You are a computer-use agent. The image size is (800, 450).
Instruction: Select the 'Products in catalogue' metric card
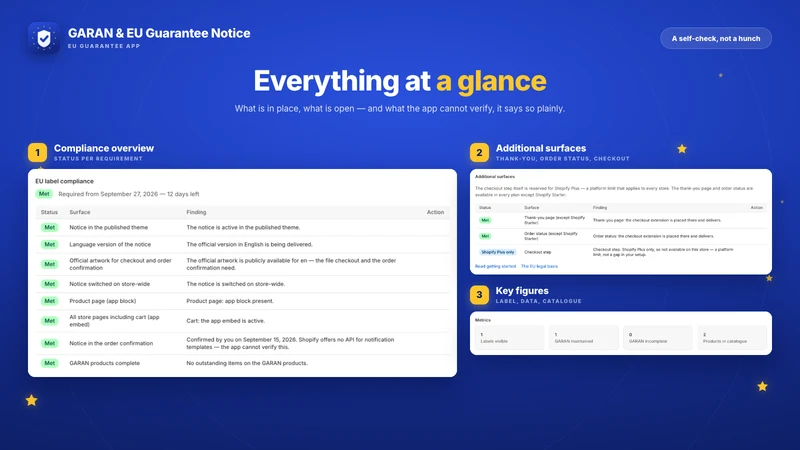[x=732, y=338]
